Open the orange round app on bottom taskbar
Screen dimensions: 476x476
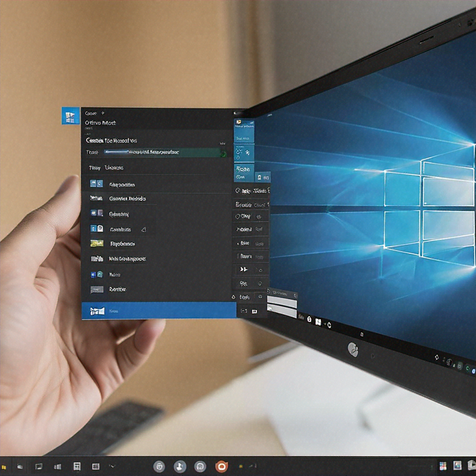coord(222,466)
